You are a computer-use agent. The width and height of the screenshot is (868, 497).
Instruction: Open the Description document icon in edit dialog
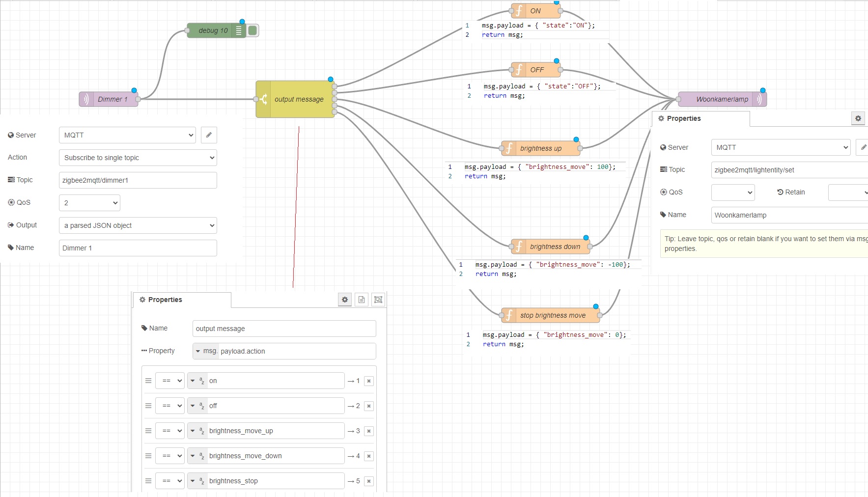click(362, 300)
